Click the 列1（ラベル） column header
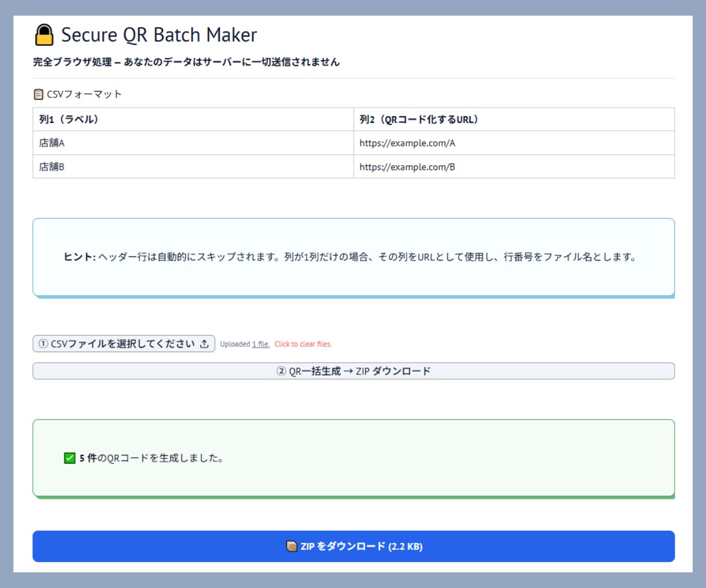706x588 pixels. click(193, 119)
